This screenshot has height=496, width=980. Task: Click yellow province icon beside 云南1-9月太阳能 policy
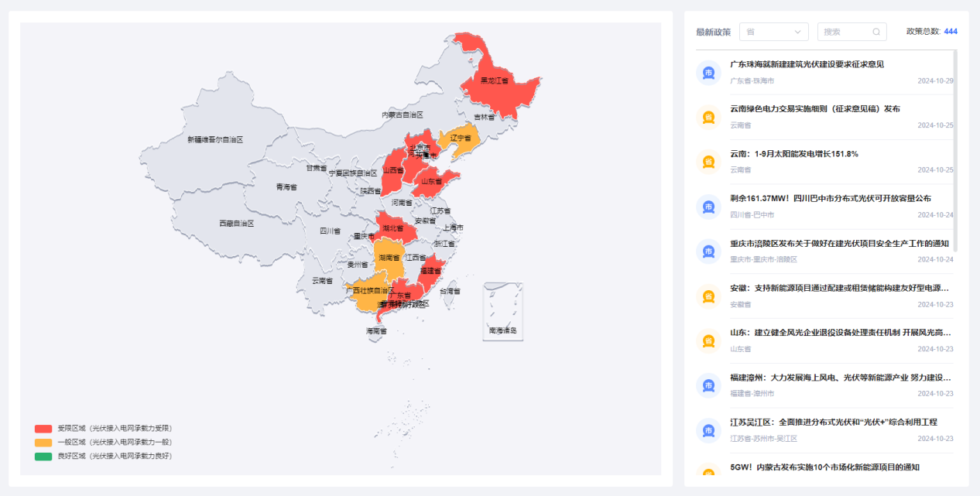[x=708, y=162]
